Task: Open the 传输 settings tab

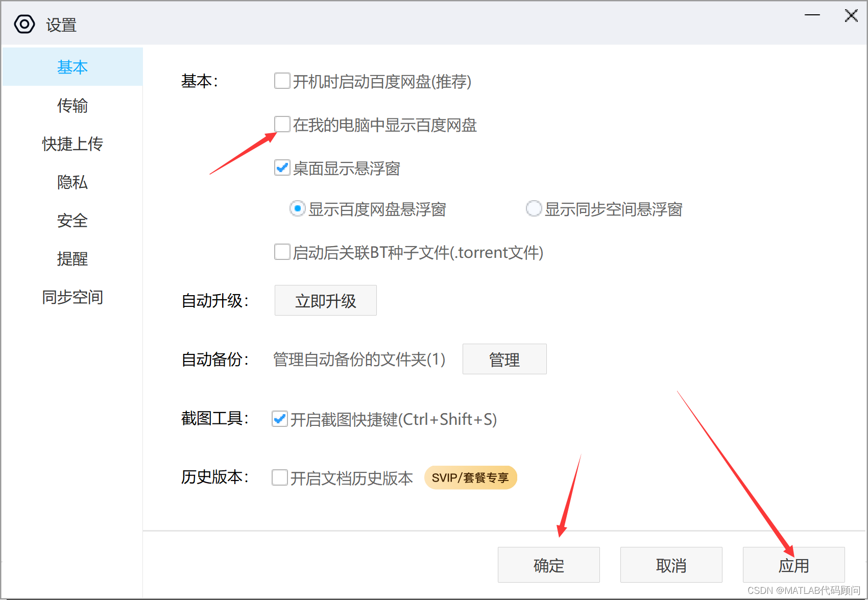Action: click(73, 105)
